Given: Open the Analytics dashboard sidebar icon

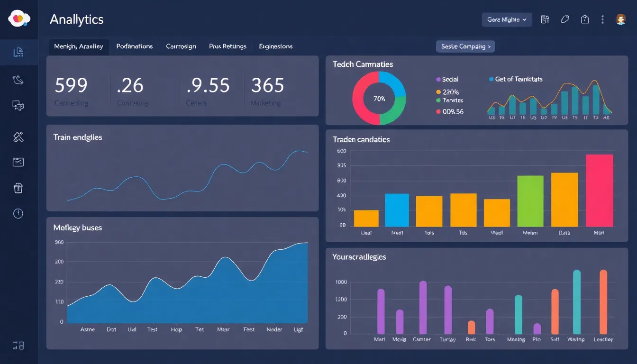Looking at the screenshot, I should tap(18, 52).
